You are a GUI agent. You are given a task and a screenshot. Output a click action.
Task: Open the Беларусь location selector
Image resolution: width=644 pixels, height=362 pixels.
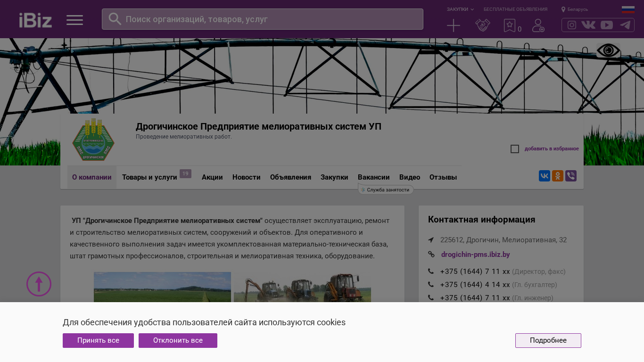pos(575,9)
